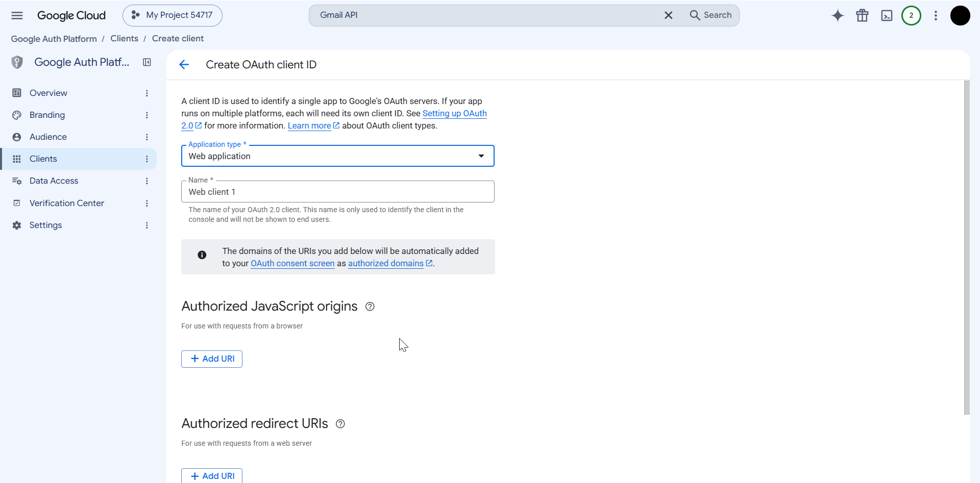The width and height of the screenshot is (980, 483).
Task: Click the Branding palette icon
Action: (17, 115)
